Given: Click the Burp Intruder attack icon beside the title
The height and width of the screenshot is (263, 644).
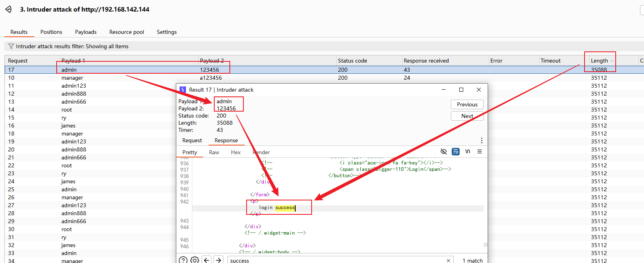Looking at the screenshot, I should point(8,9).
